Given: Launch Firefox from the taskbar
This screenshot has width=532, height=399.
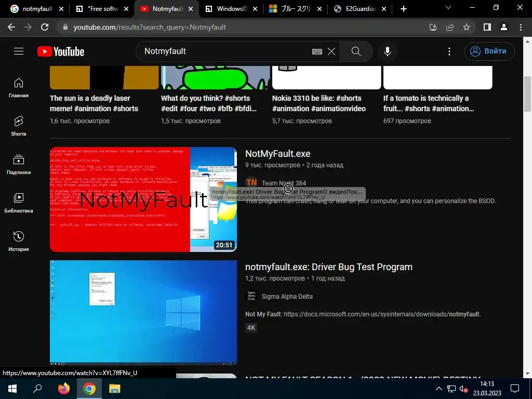Looking at the screenshot, I should point(63,389).
